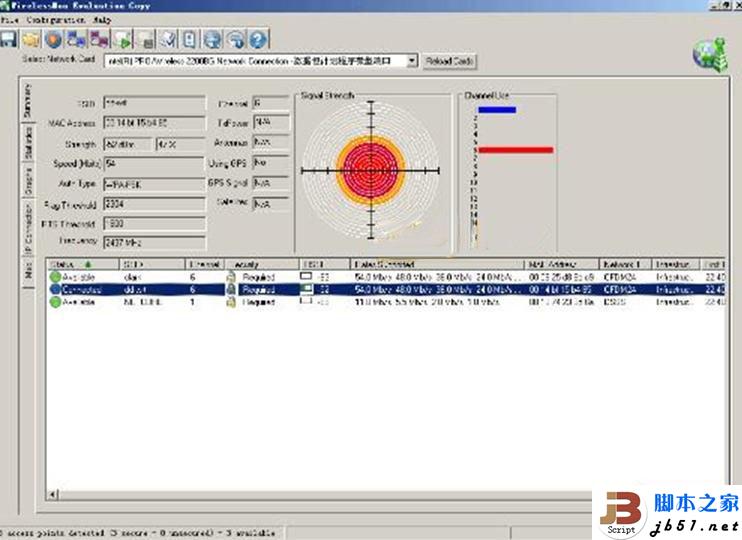
Task: Click the green play-arrow logging toolbar icon
Action: 123,39
